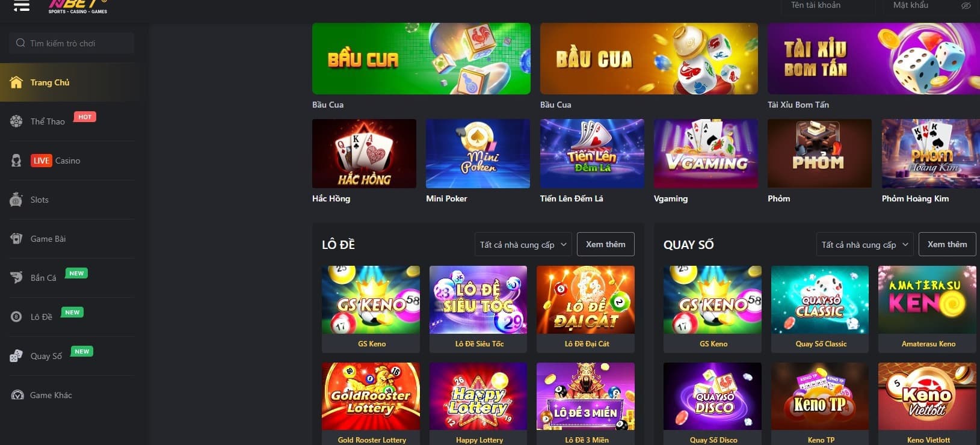Click the Trang Chủ home icon

coord(16,82)
